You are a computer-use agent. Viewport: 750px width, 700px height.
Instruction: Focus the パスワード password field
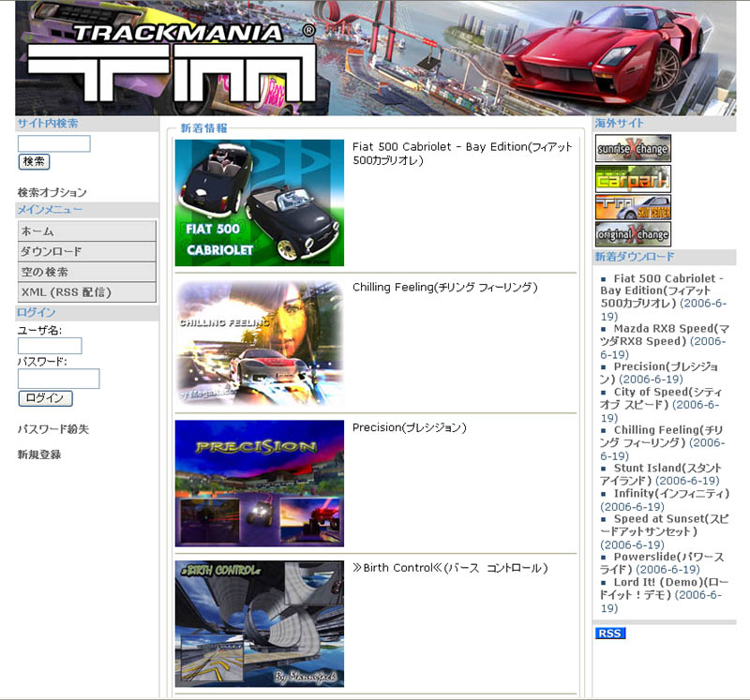click(x=58, y=379)
